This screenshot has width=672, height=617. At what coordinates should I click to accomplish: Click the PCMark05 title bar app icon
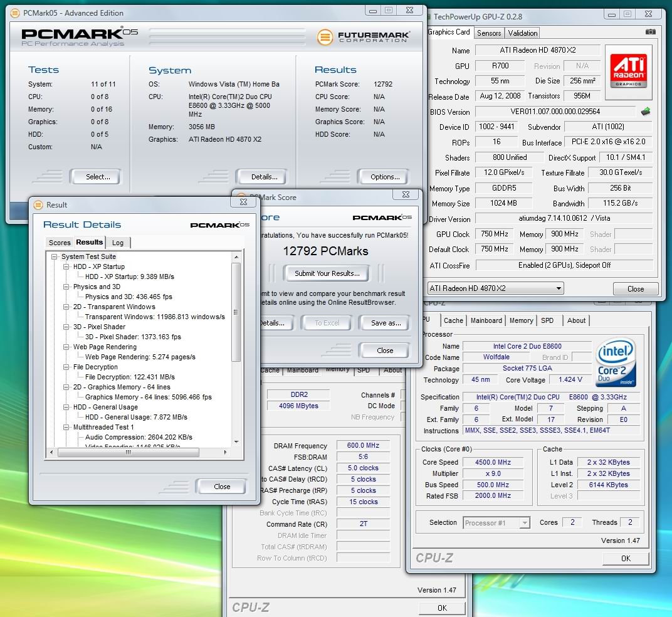tap(15, 13)
